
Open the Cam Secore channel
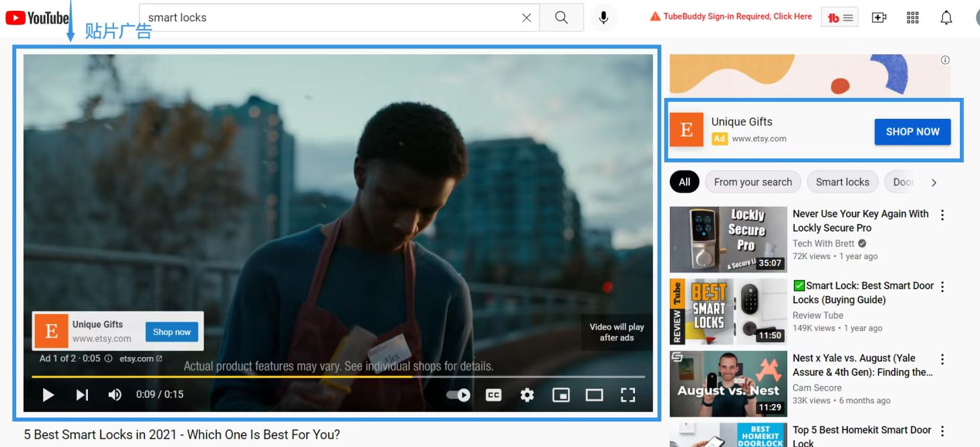point(817,387)
